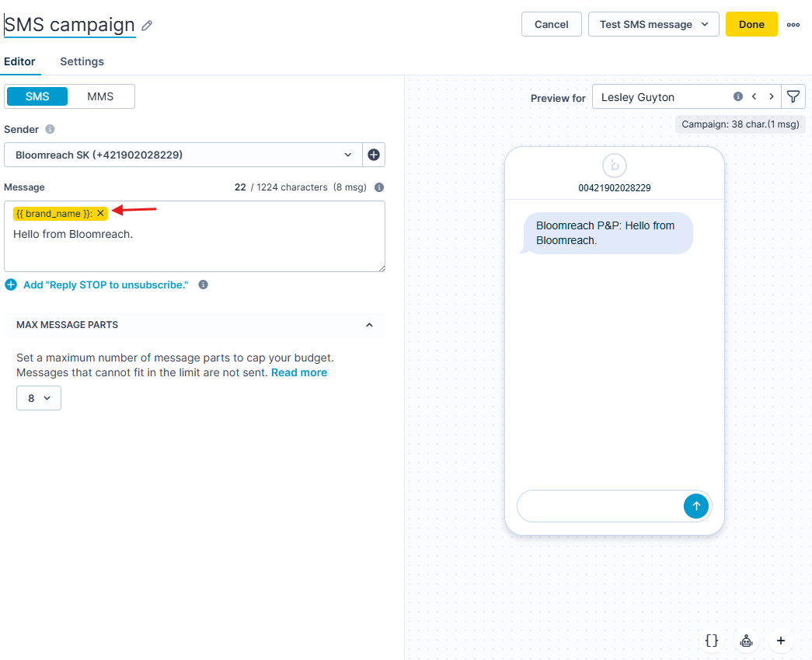
Task: Show previous preview customer
Action: point(754,96)
